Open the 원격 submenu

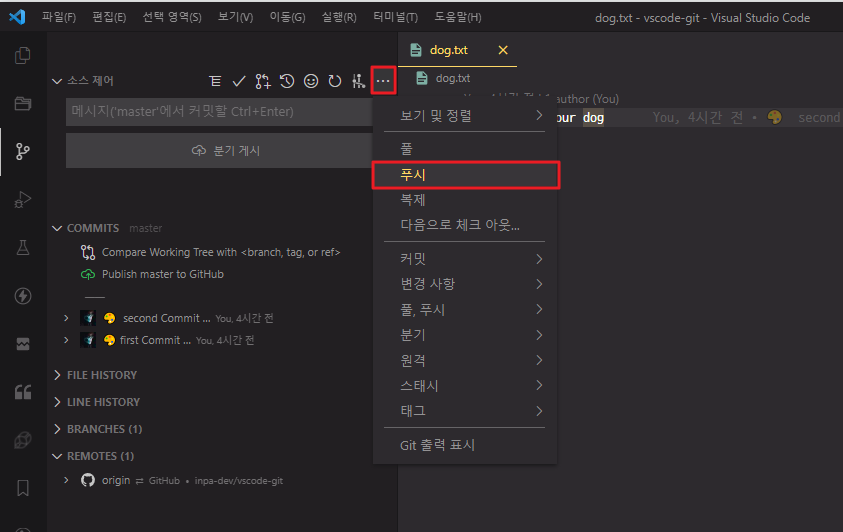pyautogui.click(x=465, y=360)
